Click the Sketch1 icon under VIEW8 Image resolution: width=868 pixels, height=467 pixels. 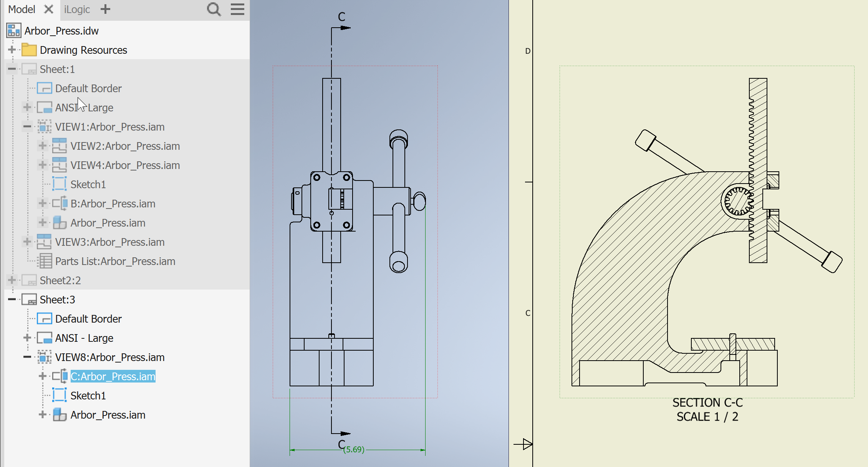click(60, 396)
